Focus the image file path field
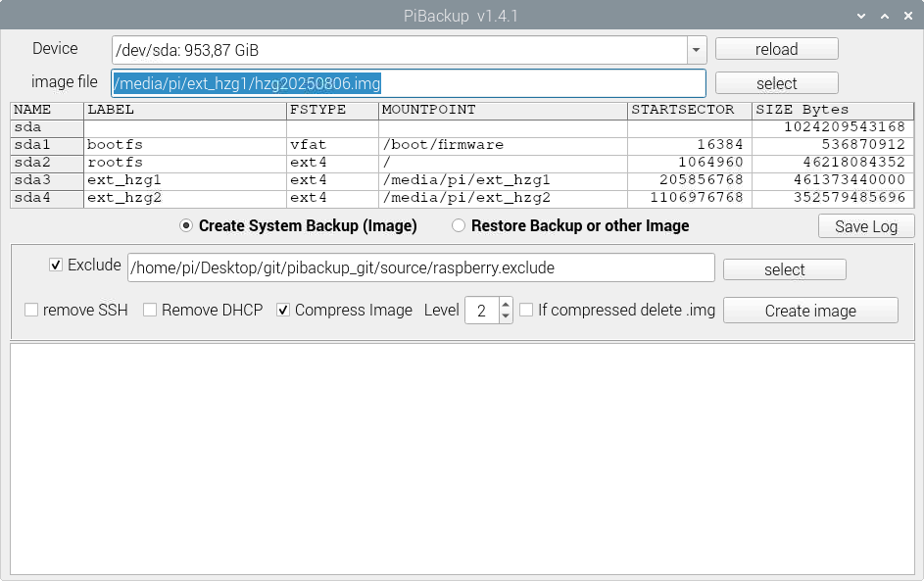The width and height of the screenshot is (924, 581). pyautogui.click(x=409, y=83)
